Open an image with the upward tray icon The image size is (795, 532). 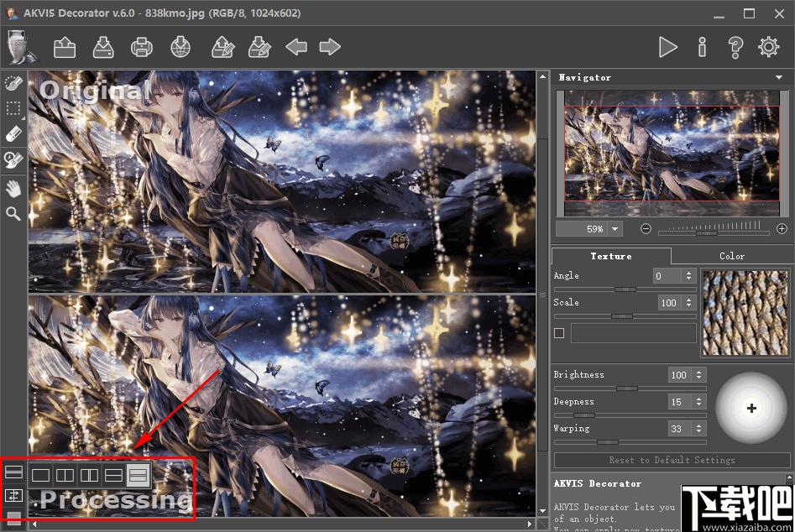coord(65,47)
